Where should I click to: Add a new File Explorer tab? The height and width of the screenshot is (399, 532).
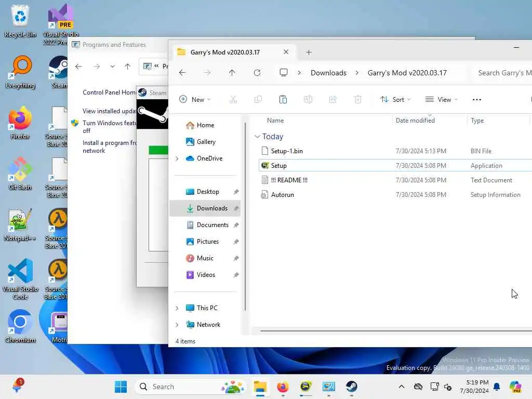309,52
